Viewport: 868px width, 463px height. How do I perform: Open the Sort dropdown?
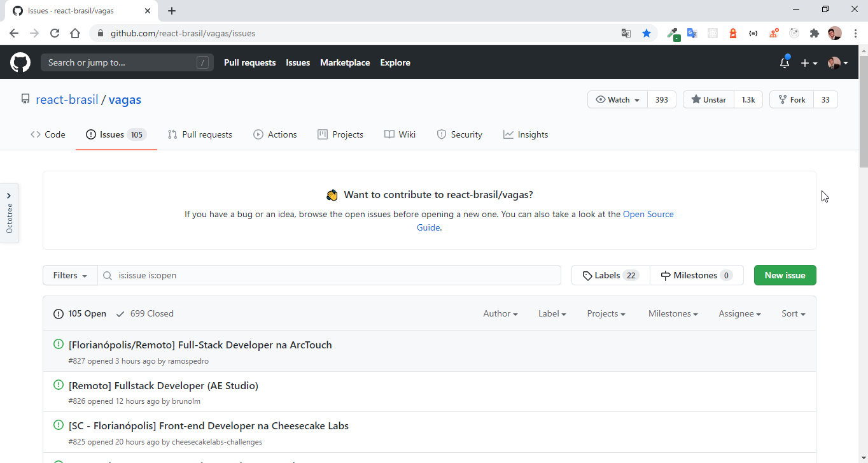(794, 313)
